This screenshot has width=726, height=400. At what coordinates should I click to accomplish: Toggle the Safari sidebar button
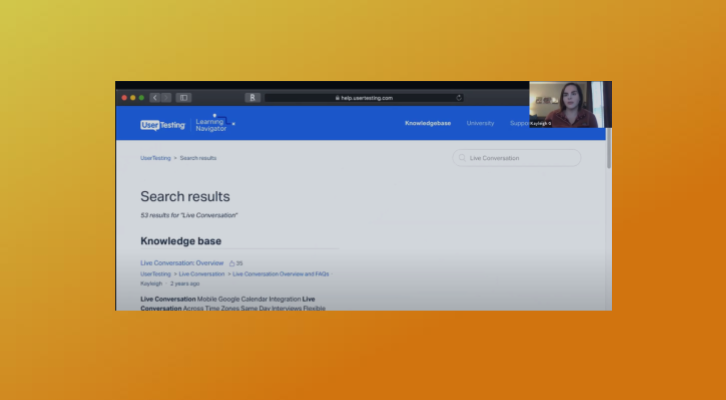tap(183, 98)
